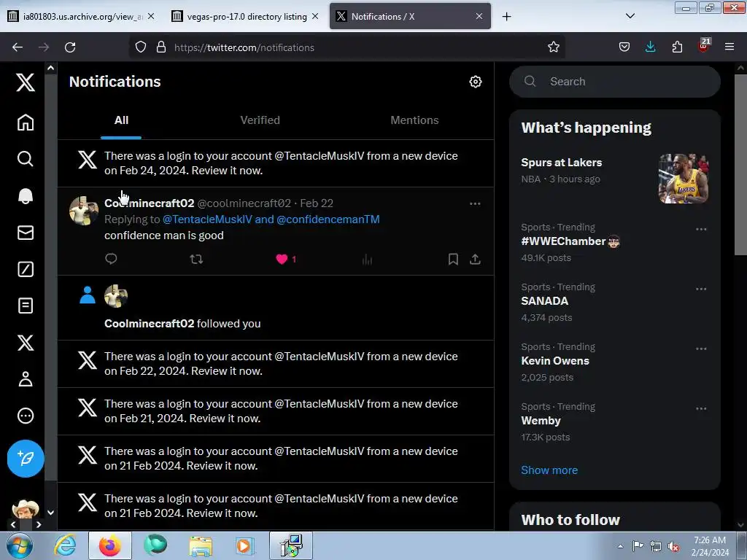
Task: Switch to the All notifications tab
Action: [121, 120]
